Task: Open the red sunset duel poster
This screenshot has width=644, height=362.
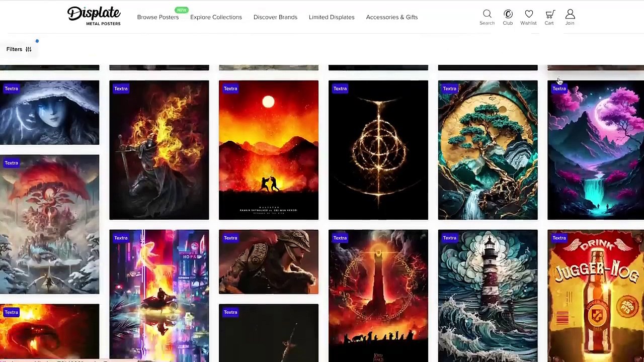Action: pos(269,150)
